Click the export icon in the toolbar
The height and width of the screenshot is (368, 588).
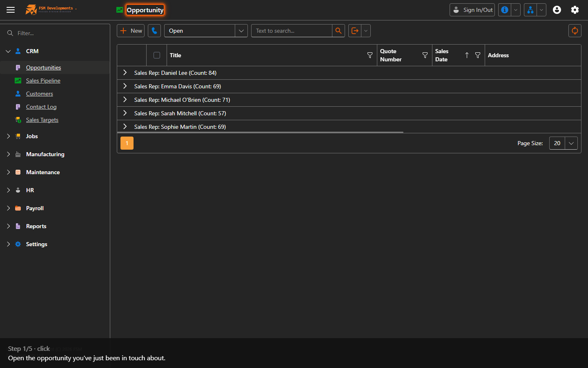coord(355,31)
